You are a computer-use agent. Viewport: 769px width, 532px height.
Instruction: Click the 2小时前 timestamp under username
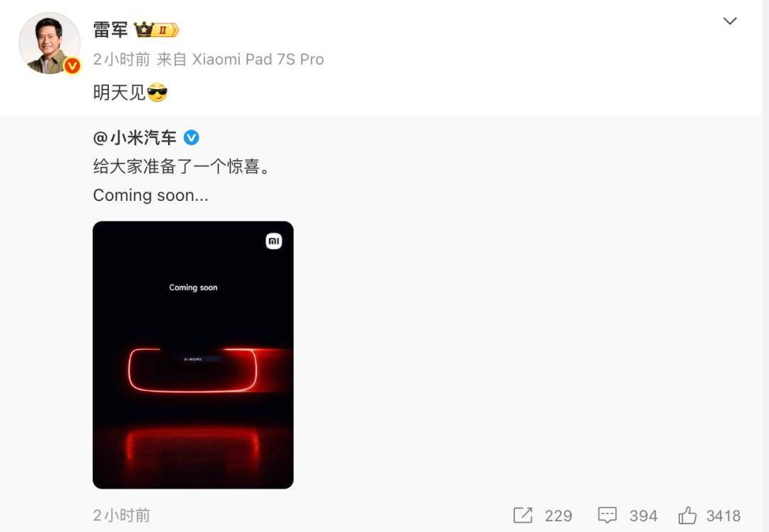coord(122,59)
